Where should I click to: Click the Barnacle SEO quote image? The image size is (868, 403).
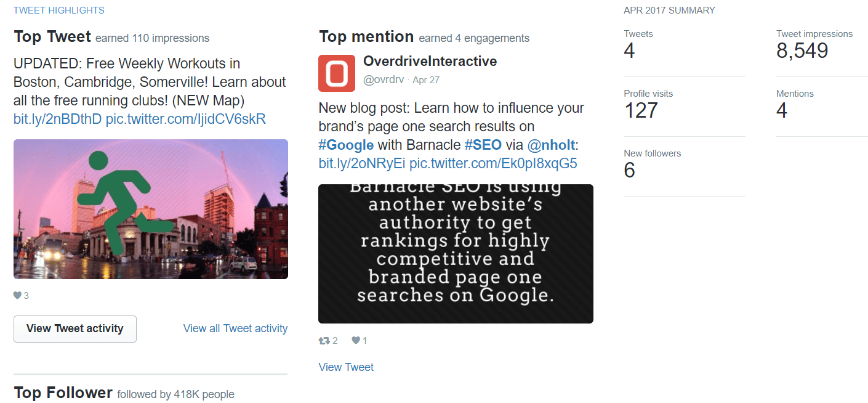click(456, 253)
